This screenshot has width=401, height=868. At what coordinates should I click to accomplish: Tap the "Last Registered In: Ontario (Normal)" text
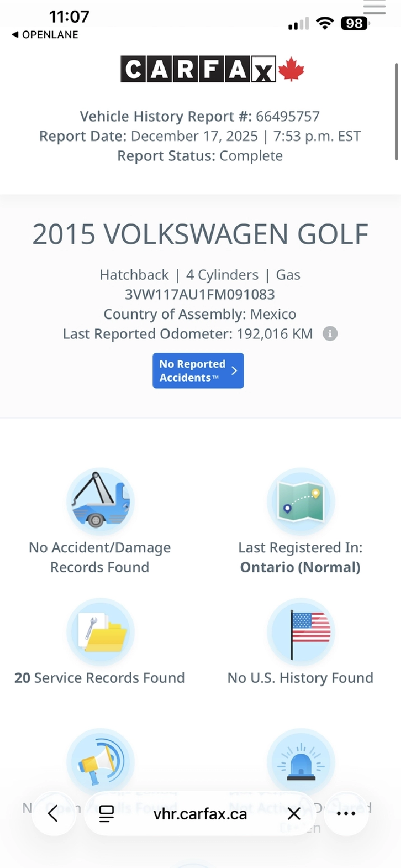pyautogui.click(x=300, y=557)
